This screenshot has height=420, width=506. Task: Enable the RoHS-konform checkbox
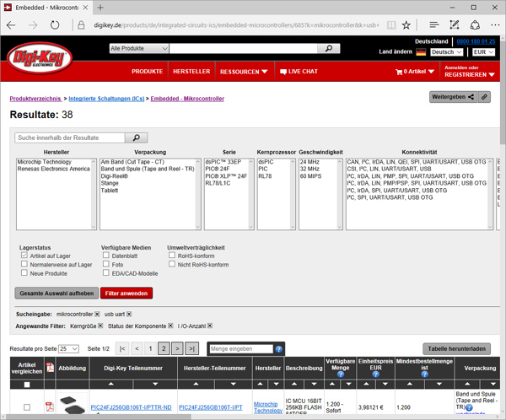pos(172,255)
